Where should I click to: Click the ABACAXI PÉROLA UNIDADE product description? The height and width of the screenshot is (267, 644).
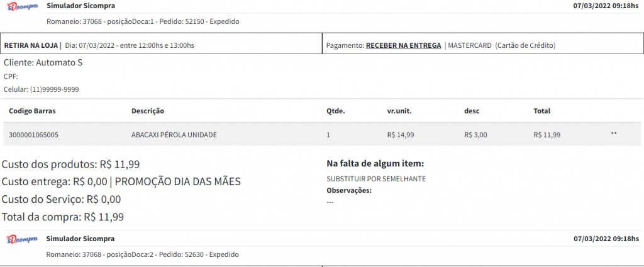174,135
